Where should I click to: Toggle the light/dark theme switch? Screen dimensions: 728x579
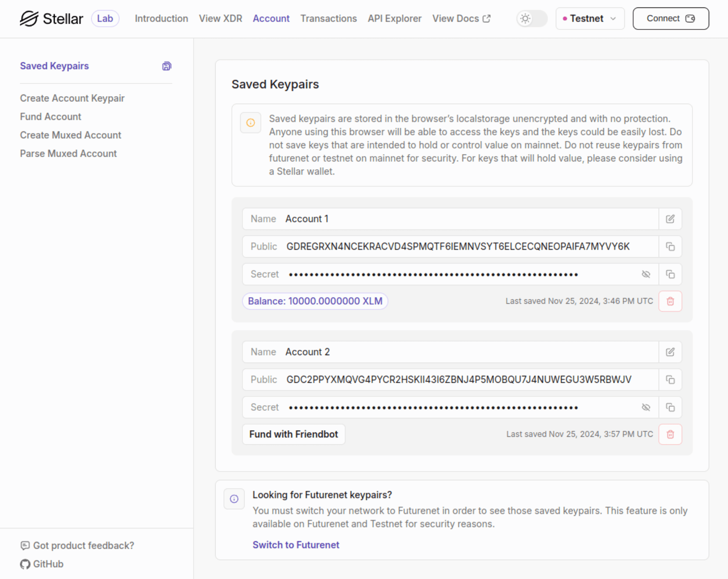point(532,18)
